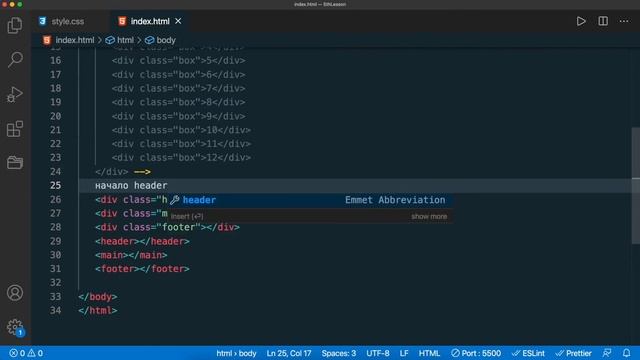Split the editor to the right
Viewport: 640px width, 360px height.
pos(603,21)
